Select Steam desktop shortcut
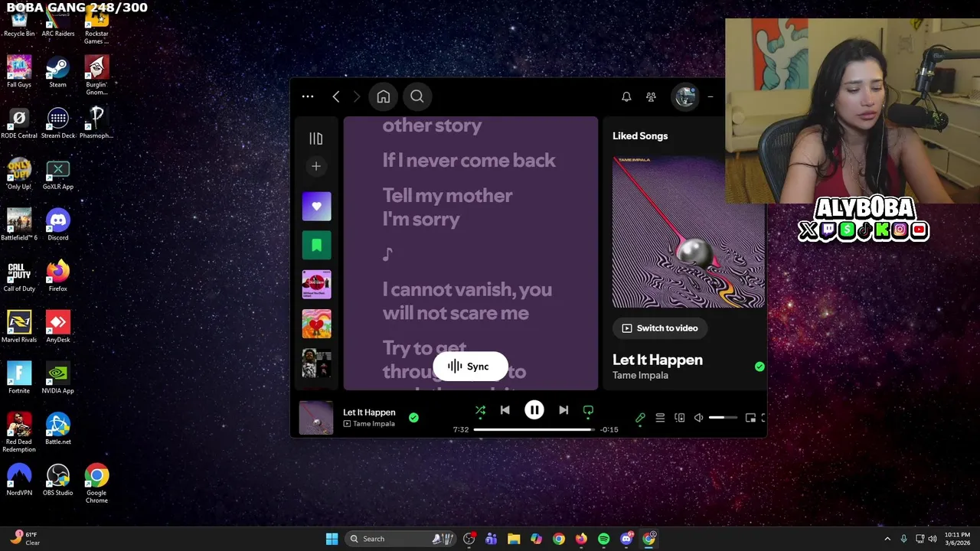The image size is (980, 551). click(58, 72)
